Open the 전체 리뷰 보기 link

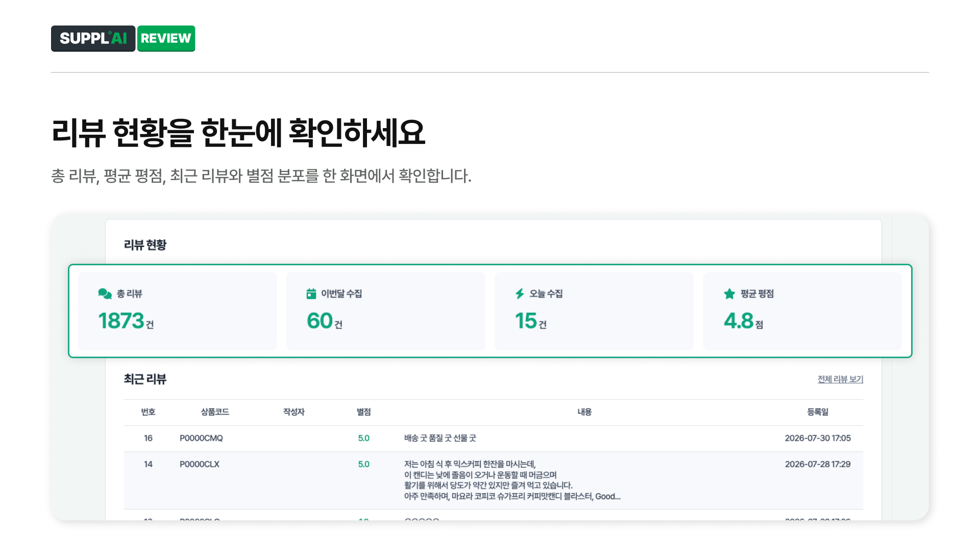840,379
